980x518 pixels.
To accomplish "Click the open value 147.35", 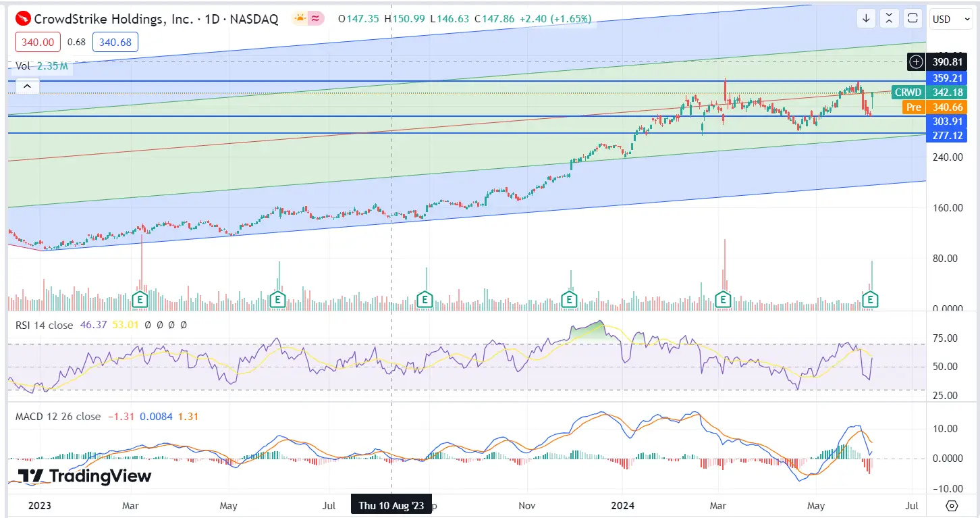I will 363,19.
